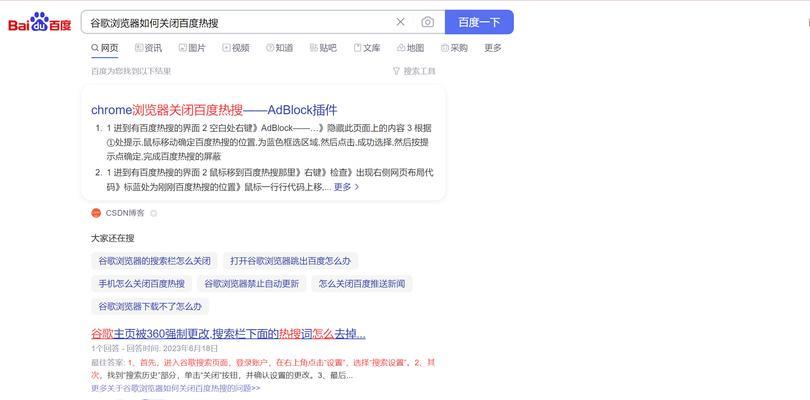Click the picture icon beside 图片
The width and height of the screenshot is (810, 400).
coord(182,48)
